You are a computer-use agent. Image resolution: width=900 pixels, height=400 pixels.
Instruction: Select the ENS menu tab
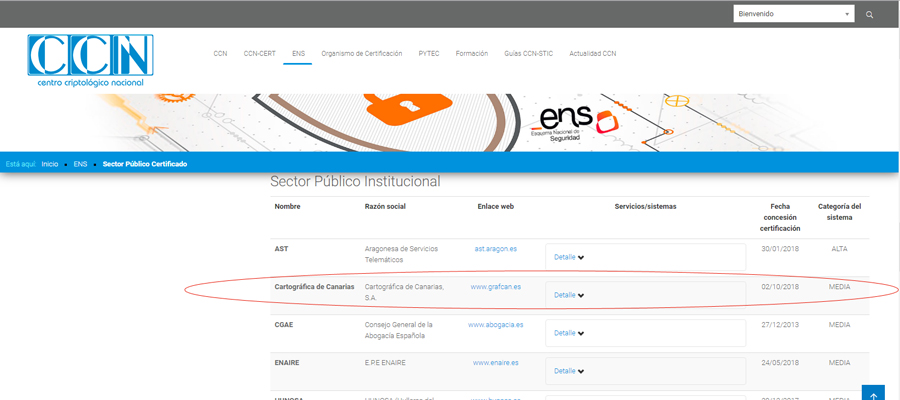tap(298, 53)
